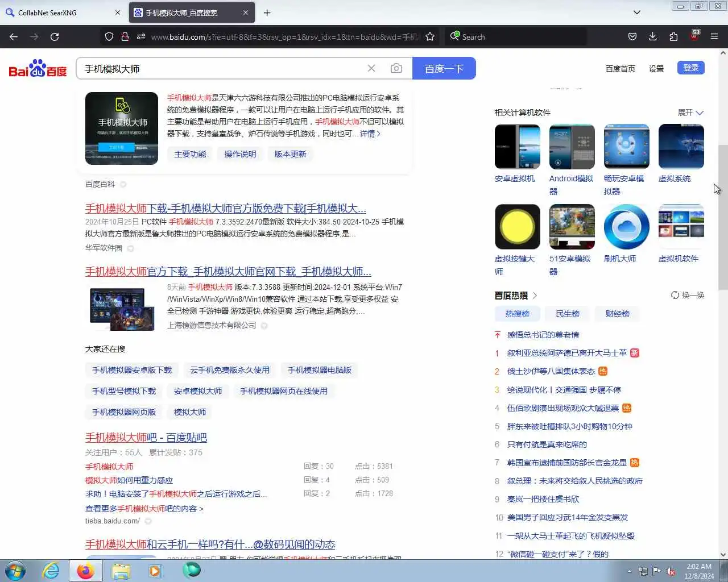728x582 pixels.
Task: Refresh hot search with 换一换
Action: tap(688, 295)
